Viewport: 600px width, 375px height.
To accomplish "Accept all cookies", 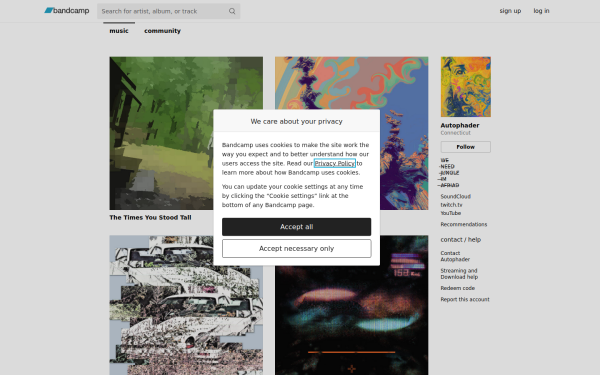I will coord(296,227).
